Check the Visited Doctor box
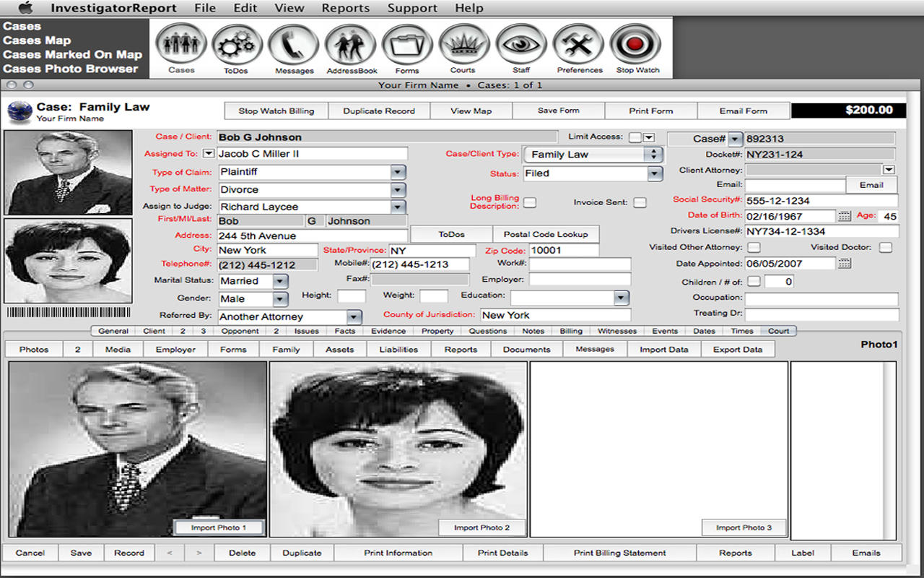The width and height of the screenshot is (924, 578). coord(886,247)
